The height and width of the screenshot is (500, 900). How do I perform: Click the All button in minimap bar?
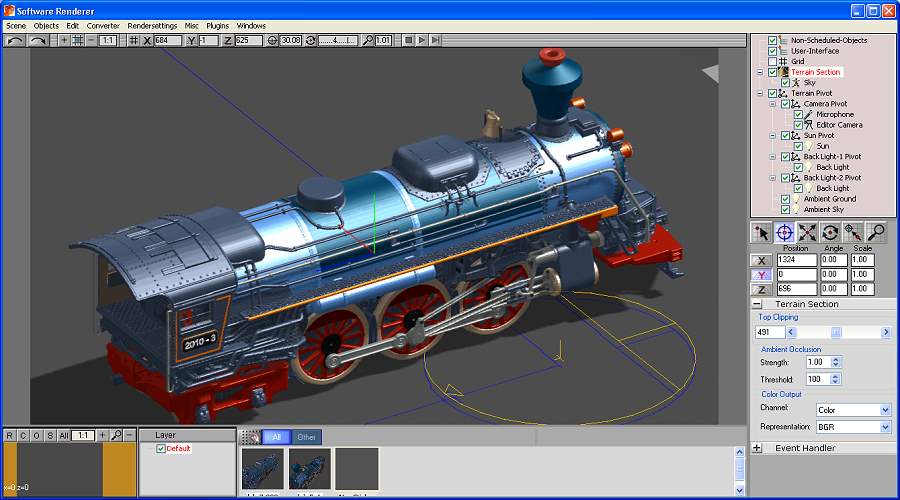64,436
